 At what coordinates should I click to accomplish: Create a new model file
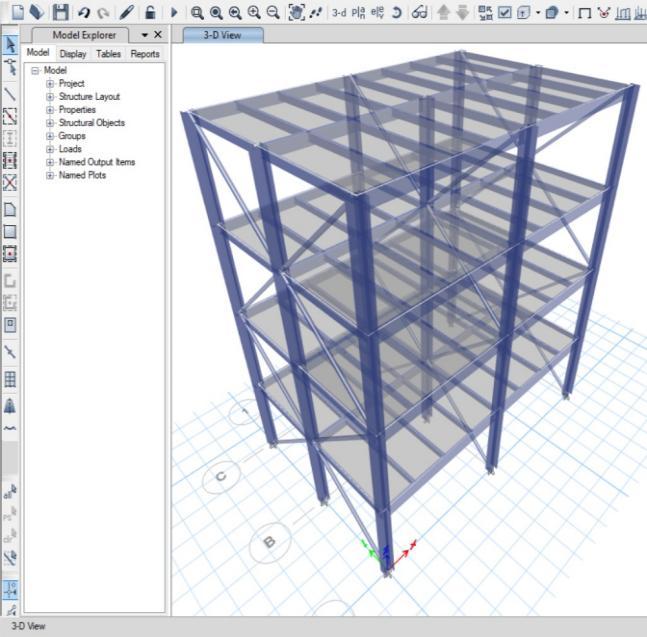(17, 12)
